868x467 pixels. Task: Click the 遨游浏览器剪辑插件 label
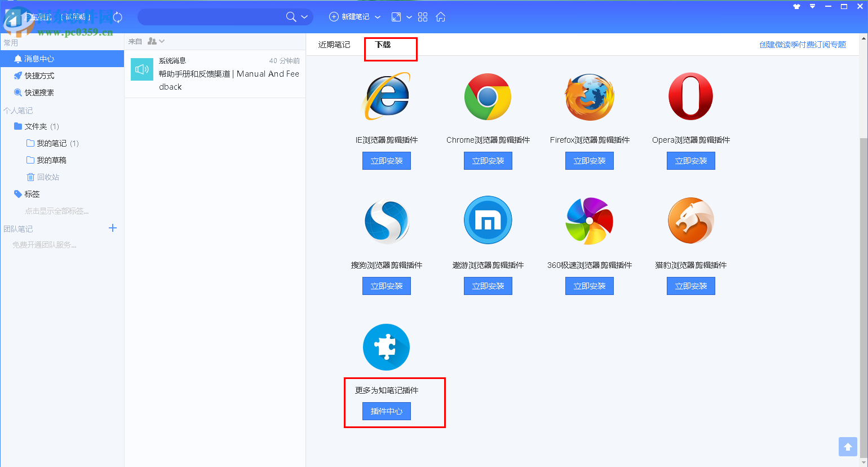click(x=488, y=265)
